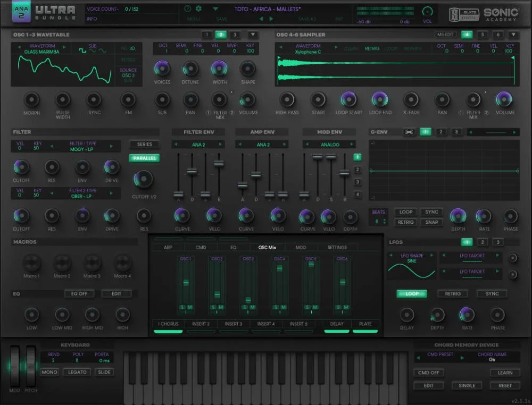
Task: Click the envelope link icon in the G-ENV header
Action: click(x=409, y=131)
